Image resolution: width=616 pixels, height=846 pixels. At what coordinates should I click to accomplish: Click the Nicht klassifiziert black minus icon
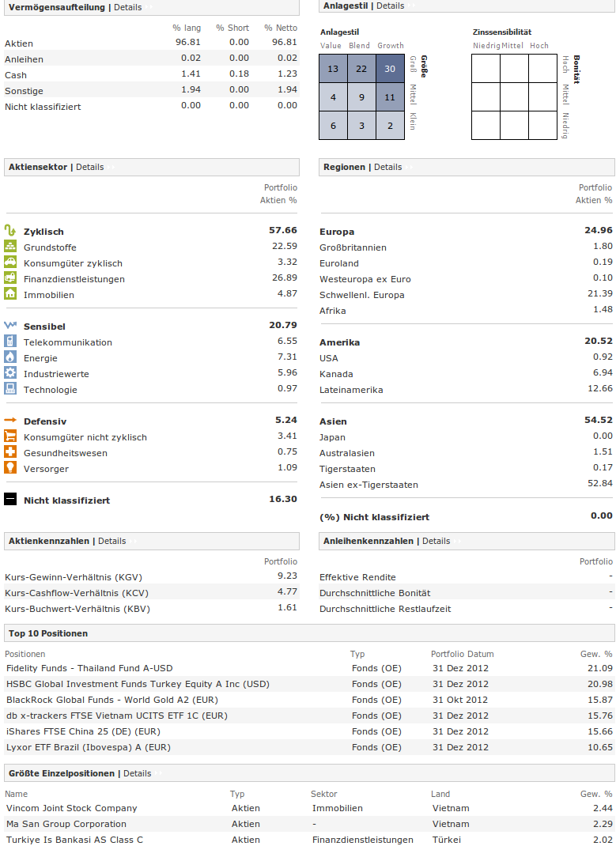[10, 499]
